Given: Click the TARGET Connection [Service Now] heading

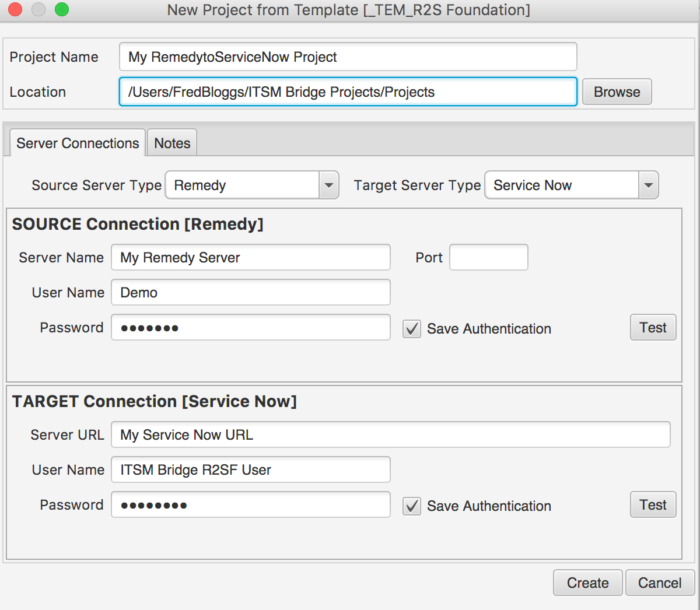Looking at the screenshot, I should (155, 401).
